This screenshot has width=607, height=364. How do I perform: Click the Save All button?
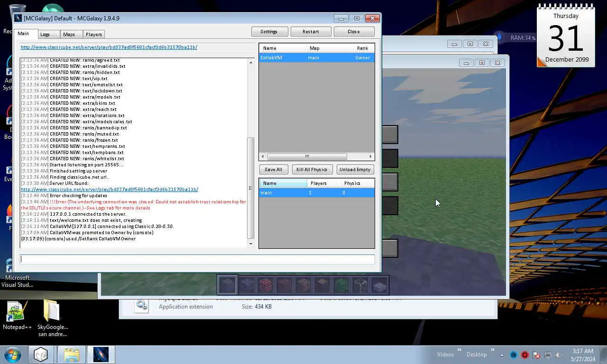point(273,169)
